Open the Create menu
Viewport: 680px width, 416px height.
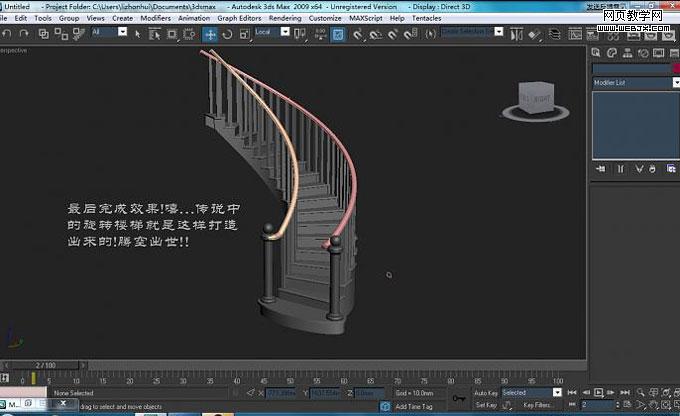[x=122, y=18]
